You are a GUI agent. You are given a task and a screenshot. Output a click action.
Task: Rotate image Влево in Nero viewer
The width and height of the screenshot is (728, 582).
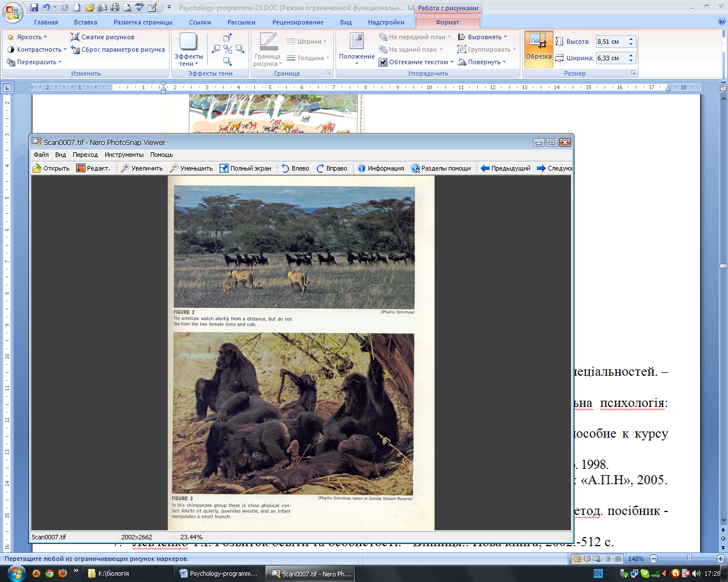pos(295,168)
